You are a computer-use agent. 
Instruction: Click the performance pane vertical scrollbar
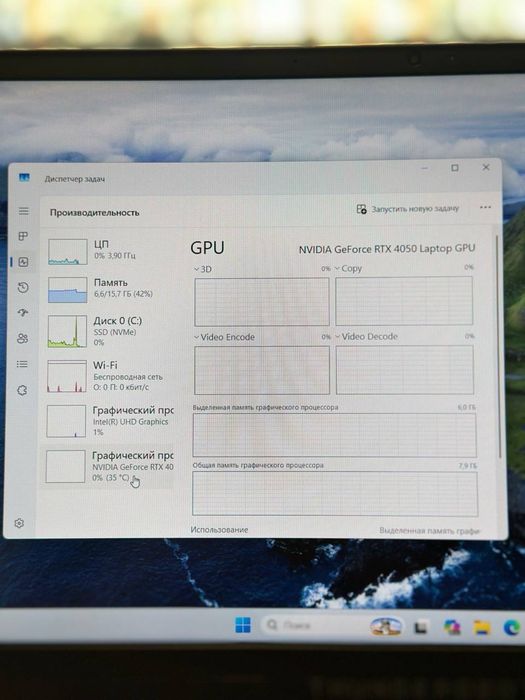[498, 346]
